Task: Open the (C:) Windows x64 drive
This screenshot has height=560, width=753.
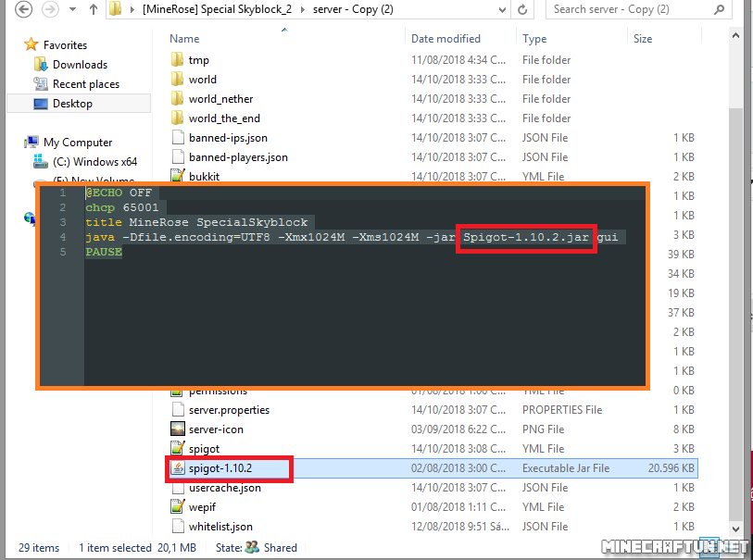Action: point(94,162)
